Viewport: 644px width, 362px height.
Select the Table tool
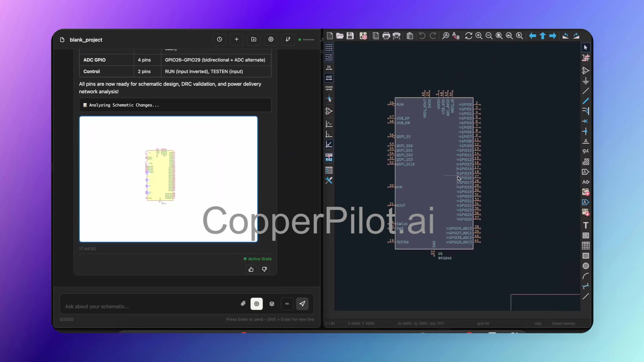tap(586, 246)
